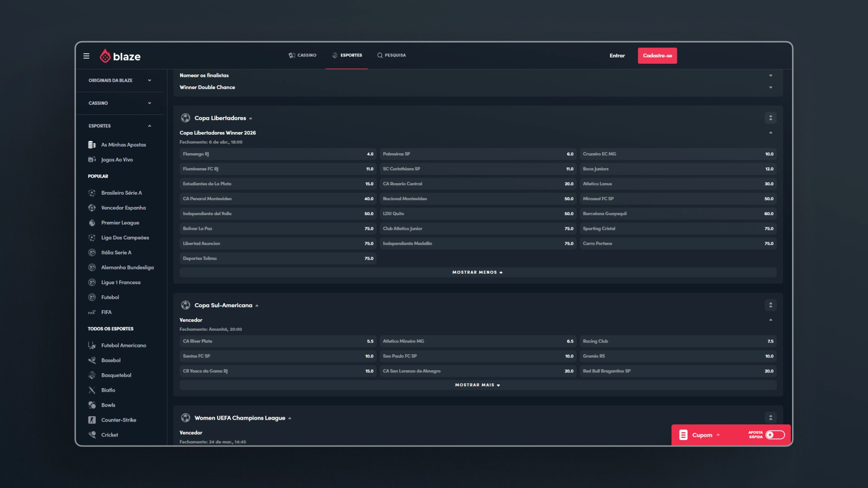The image size is (868, 488).
Task: Choose the Futebol Americano icon
Action: point(92,345)
